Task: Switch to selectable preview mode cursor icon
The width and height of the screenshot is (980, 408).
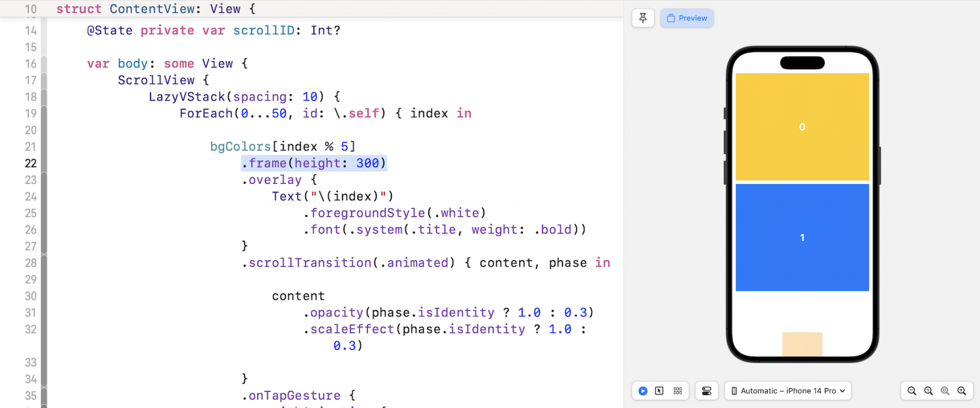Action: click(659, 391)
